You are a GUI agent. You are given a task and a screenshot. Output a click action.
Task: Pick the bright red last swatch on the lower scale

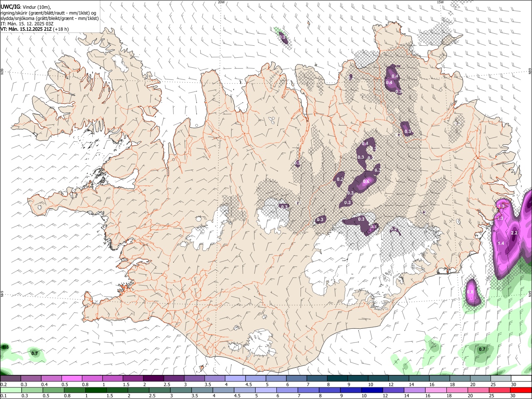pyautogui.click(x=521, y=390)
